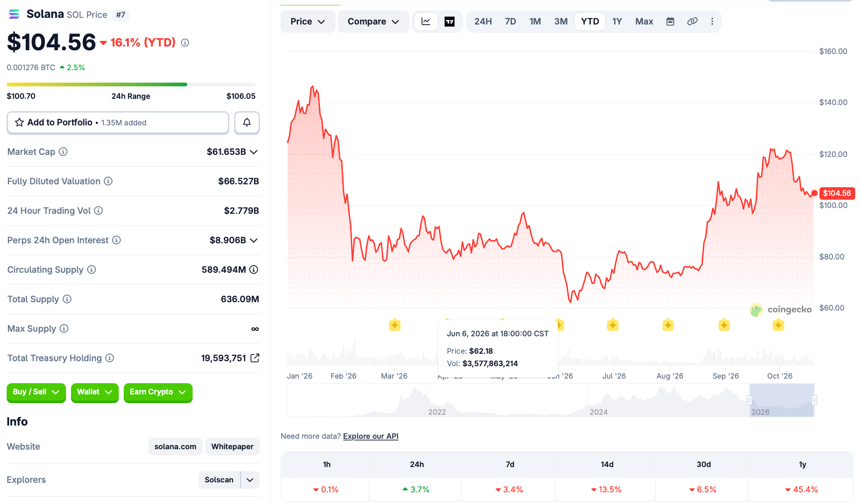The image size is (861, 504).
Task: Select the 7D time range
Action: pos(510,22)
